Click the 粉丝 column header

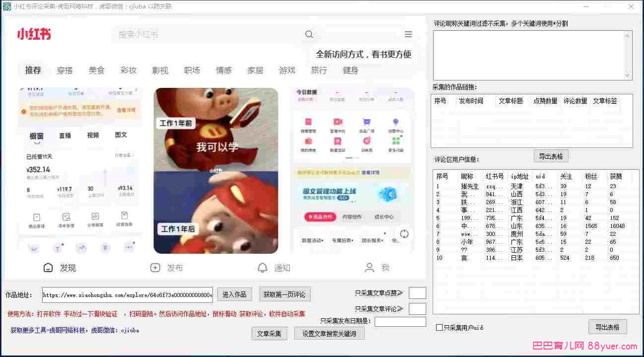[x=595, y=176]
